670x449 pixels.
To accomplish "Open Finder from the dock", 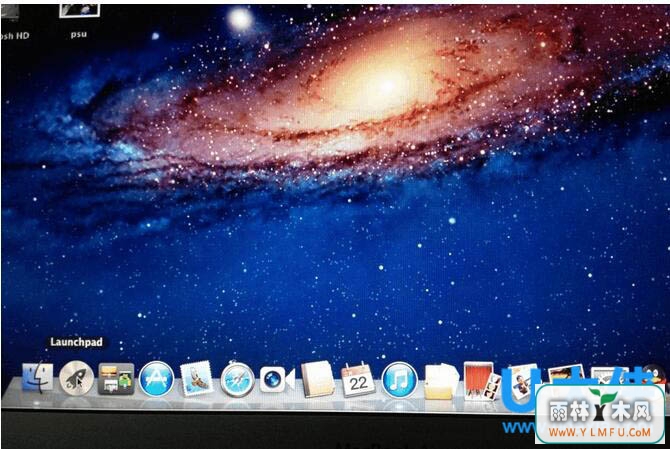I will pos(38,378).
